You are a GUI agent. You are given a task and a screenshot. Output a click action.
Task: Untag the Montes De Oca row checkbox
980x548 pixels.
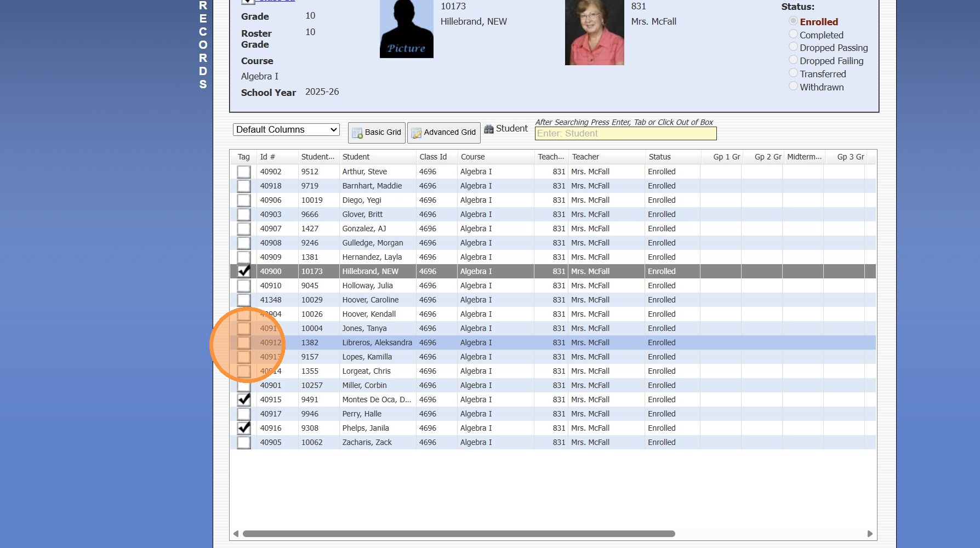tap(244, 400)
